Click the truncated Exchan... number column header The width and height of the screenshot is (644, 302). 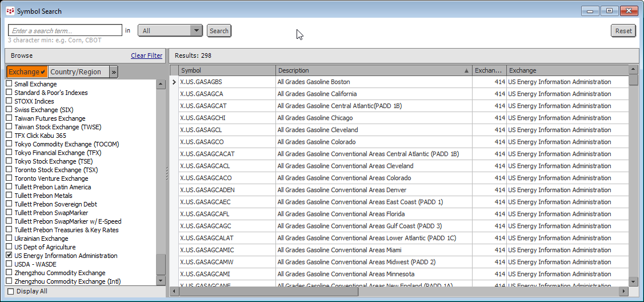[489, 71]
